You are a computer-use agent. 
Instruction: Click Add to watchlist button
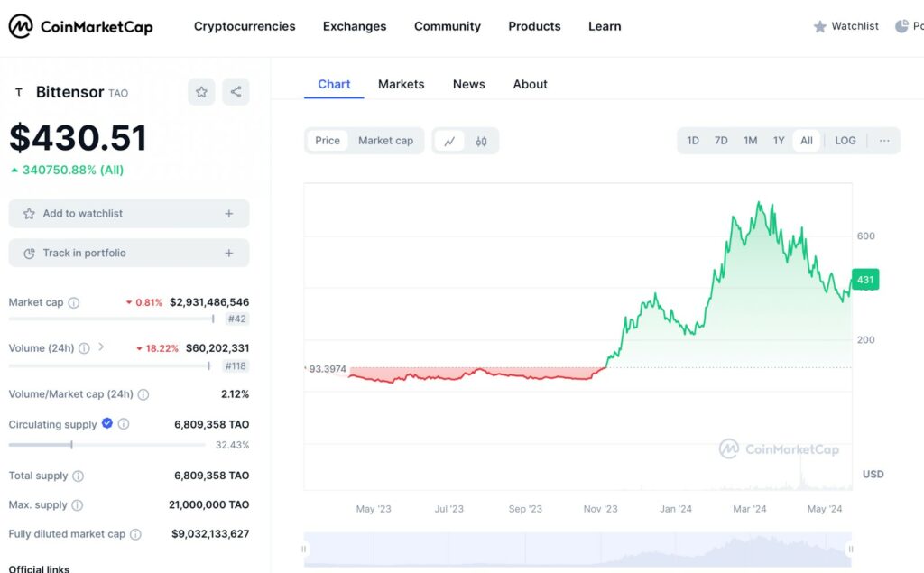(129, 214)
